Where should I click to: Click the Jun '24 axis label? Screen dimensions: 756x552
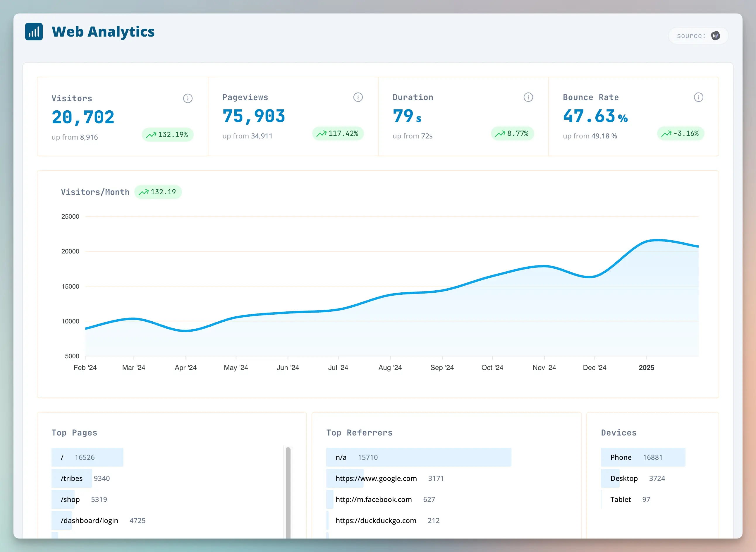coord(288,368)
